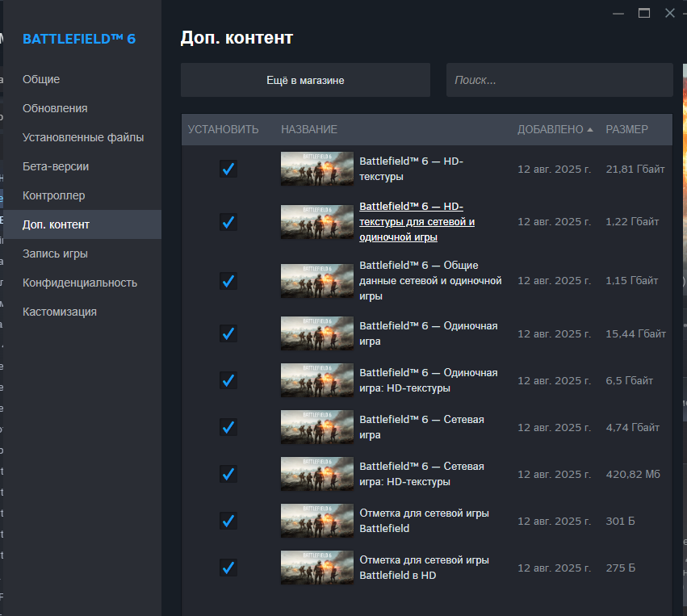Viewport: 687px width, 616px height.
Task: Toggle checkbox for Отметка для сетевой игры Battlefield 301 Б
Action: tap(228, 521)
